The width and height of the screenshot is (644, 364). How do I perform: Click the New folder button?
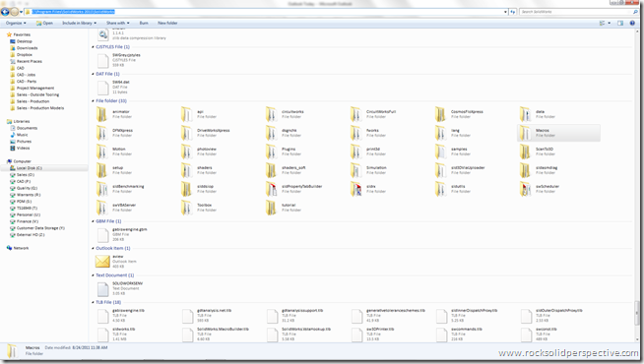167,23
